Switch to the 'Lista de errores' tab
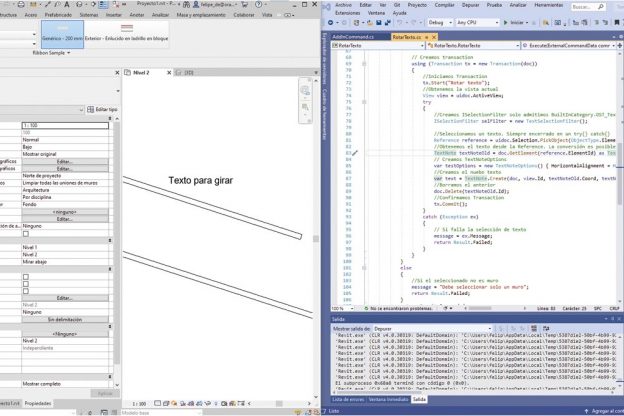Viewport: 624px width, 416px height. coord(348,399)
